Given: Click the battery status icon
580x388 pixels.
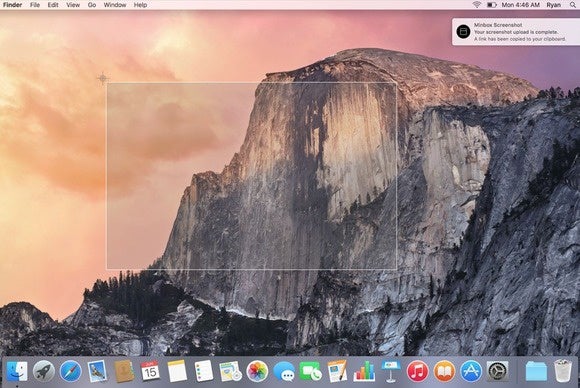Looking at the screenshot, I should 491,5.
